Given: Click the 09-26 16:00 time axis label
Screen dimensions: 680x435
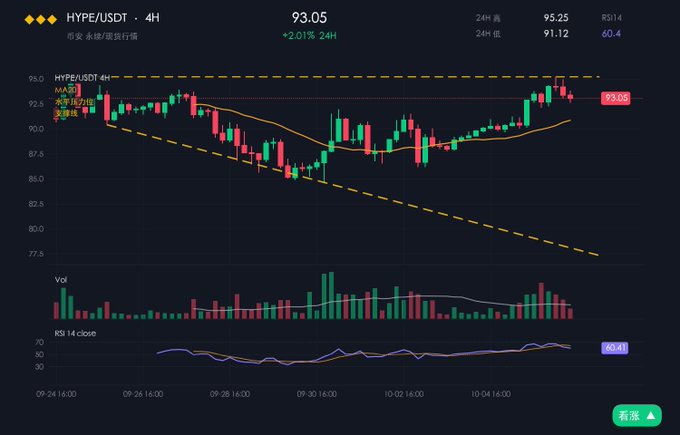Looking at the screenshot, I should point(143,394).
